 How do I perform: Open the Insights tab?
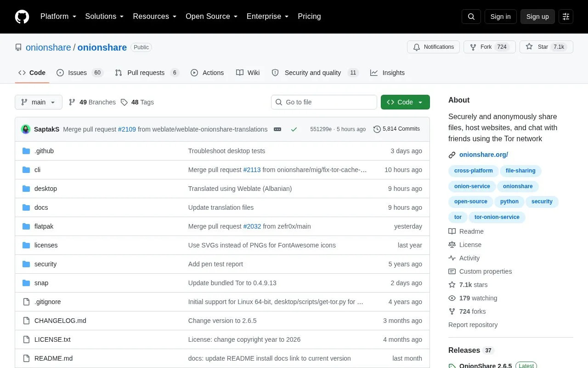388,73
